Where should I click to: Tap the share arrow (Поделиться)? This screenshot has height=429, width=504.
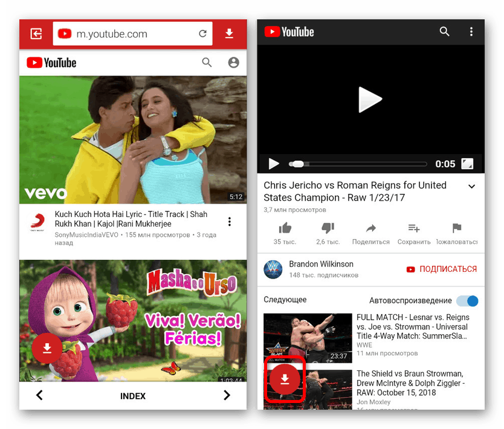pyautogui.click(x=371, y=228)
